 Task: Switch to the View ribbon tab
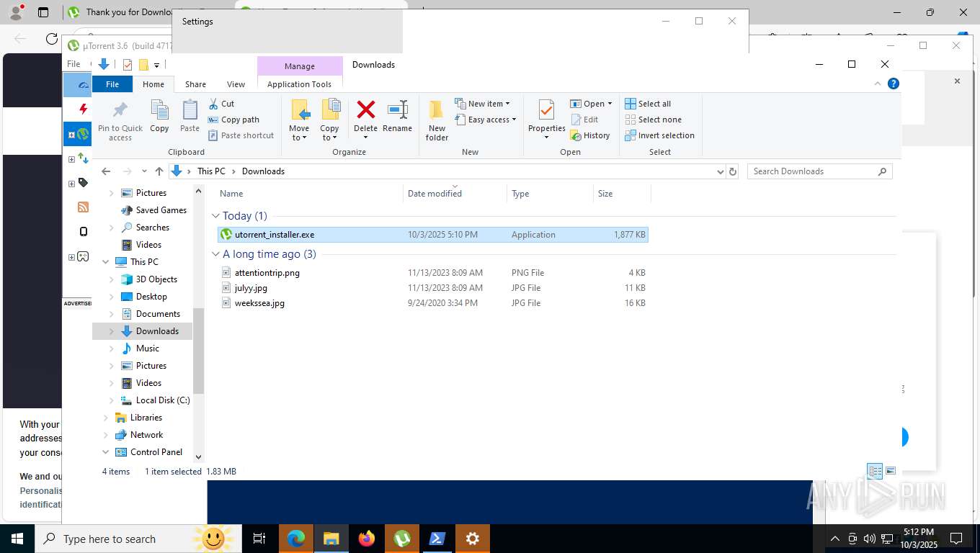[x=236, y=84]
